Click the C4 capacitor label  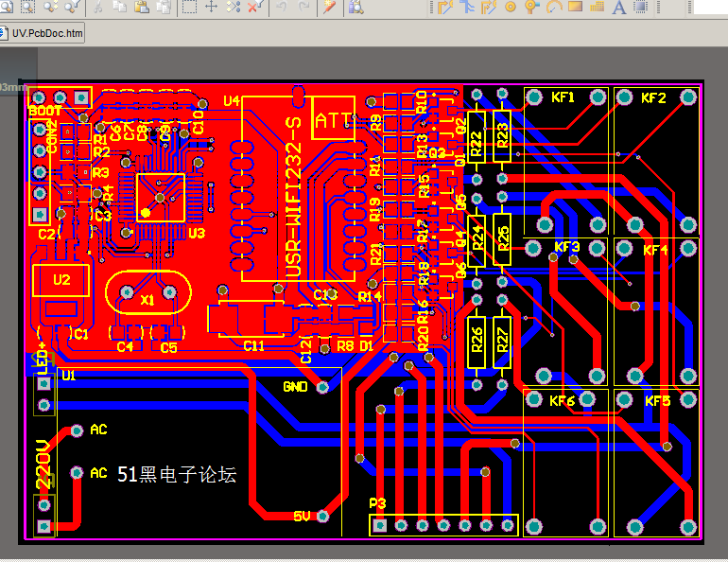coord(125,346)
